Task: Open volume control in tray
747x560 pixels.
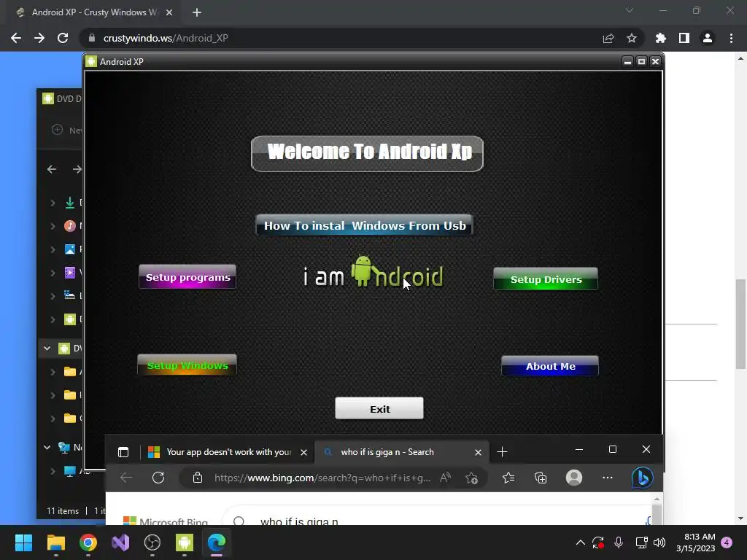Action: point(659,542)
